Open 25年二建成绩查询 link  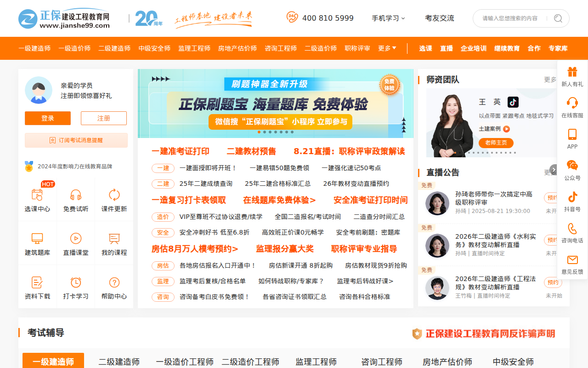click(206, 184)
